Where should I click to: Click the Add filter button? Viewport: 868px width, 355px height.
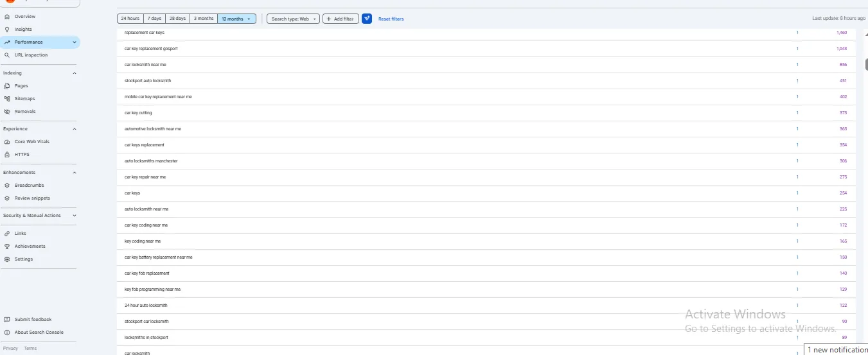[x=341, y=19]
